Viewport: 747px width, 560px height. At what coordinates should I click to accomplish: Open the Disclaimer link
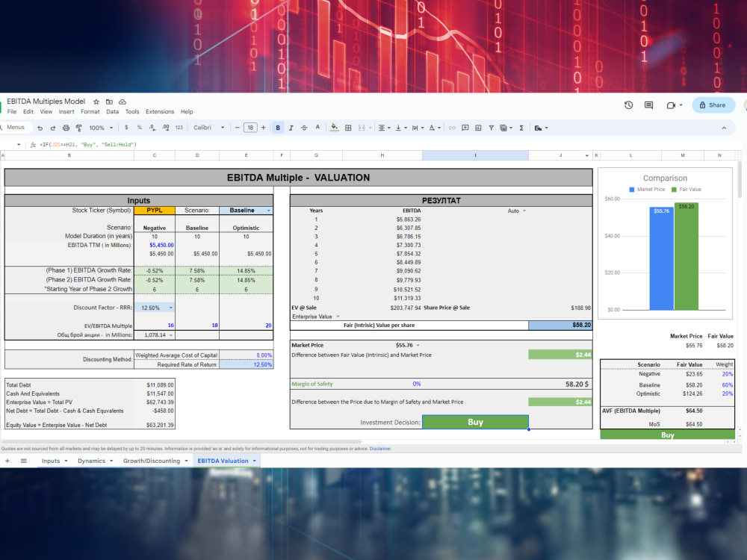[x=380, y=449]
